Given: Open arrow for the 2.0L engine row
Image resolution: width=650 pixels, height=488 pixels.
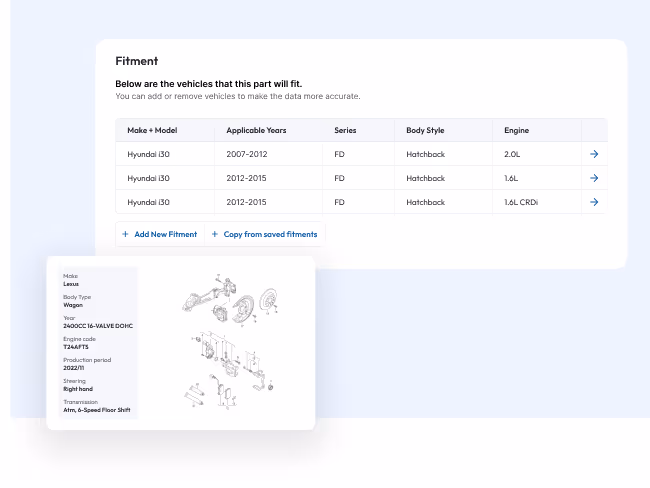Looking at the screenshot, I should pos(594,154).
